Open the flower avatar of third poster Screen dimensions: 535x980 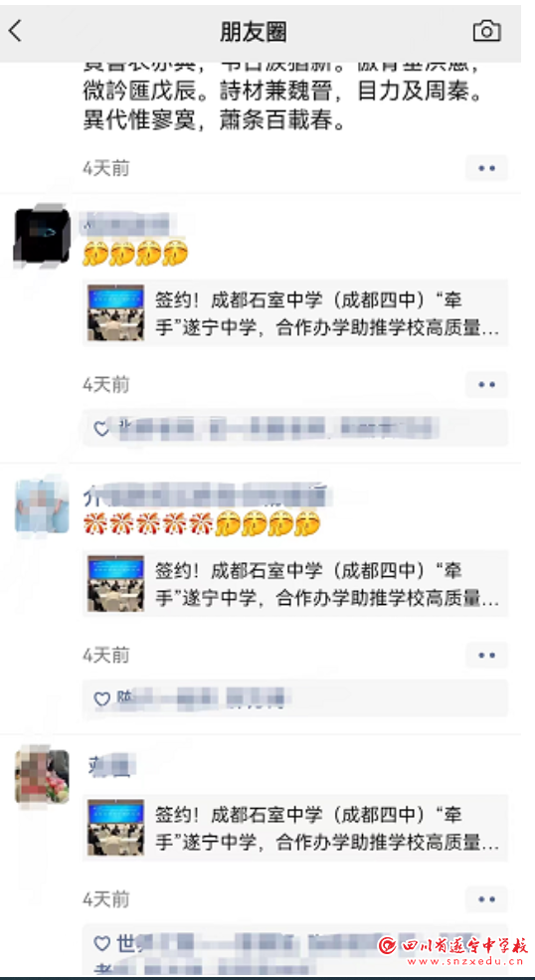click(42, 777)
